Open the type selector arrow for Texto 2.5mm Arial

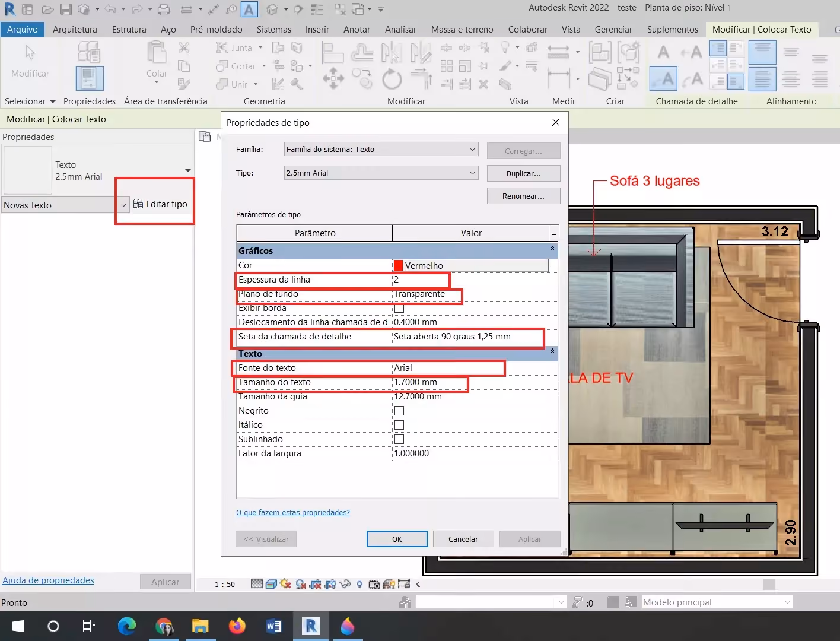point(188,171)
